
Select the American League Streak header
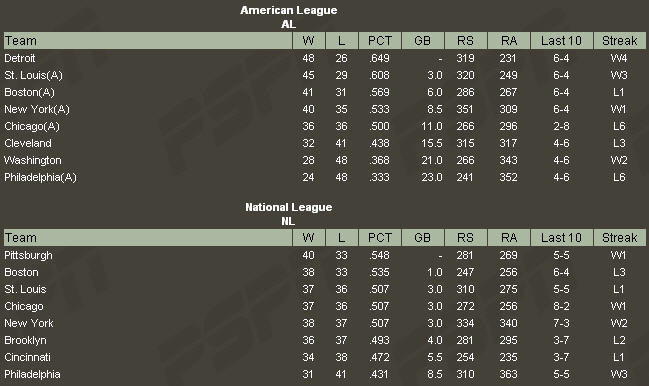point(620,41)
